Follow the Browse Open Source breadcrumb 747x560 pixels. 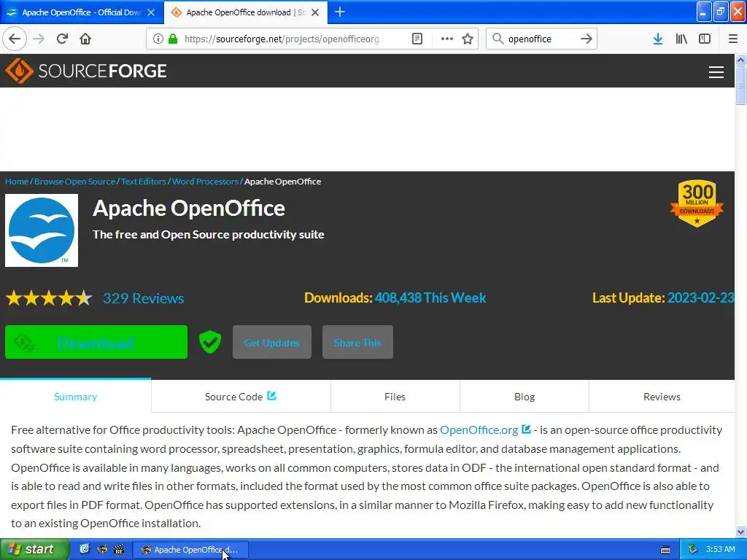tap(75, 182)
